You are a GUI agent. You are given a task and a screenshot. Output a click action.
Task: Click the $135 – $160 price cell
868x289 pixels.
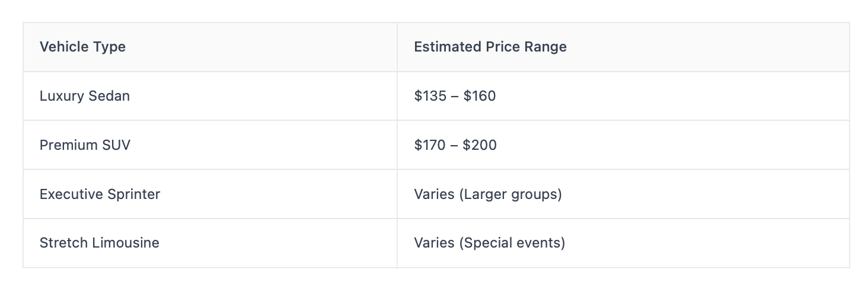455,96
